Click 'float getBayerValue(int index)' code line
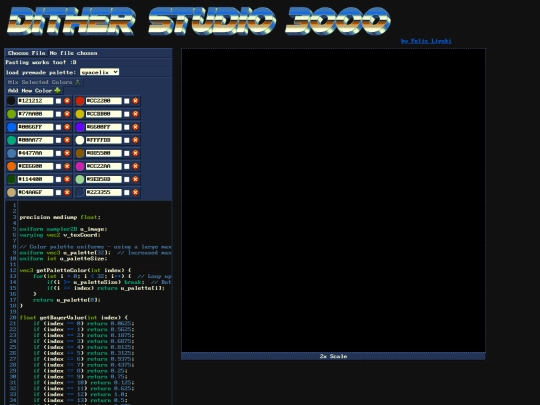Screen dimensions: 540x405 click(73, 318)
